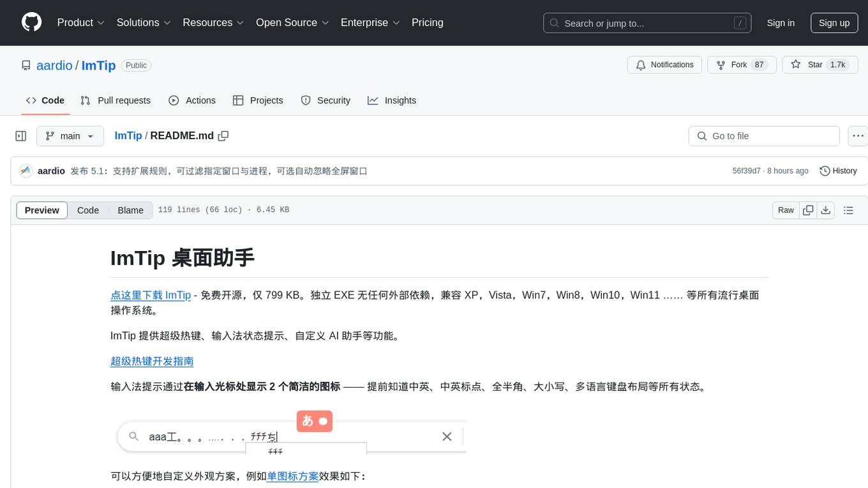The image size is (868, 488).
Task: Copy the README.md file path
Action: (x=223, y=135)
